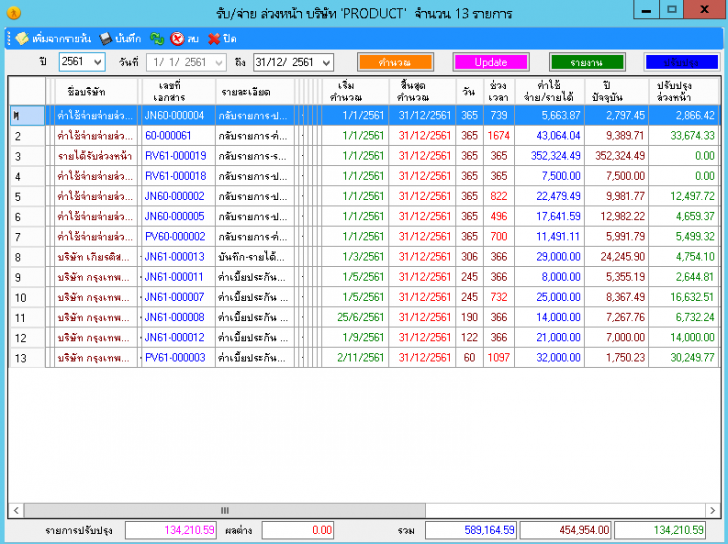This screenshot has width=728, height=544.
Task: Click document number JN60-000004
Action: (174, 116)
